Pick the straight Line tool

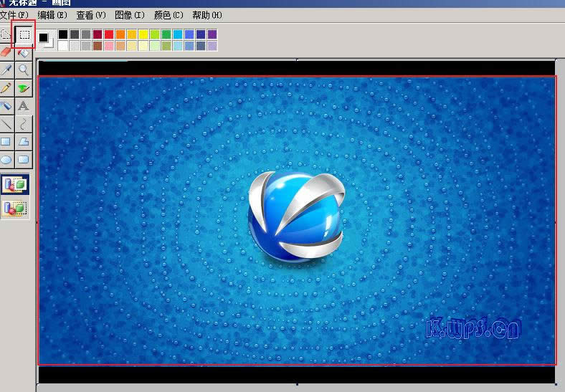(6, 123)
